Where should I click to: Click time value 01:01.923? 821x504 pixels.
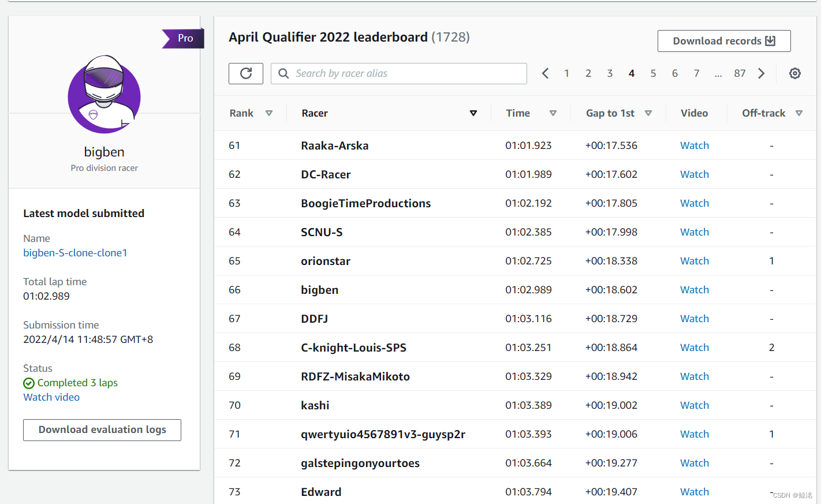(528, 145)
